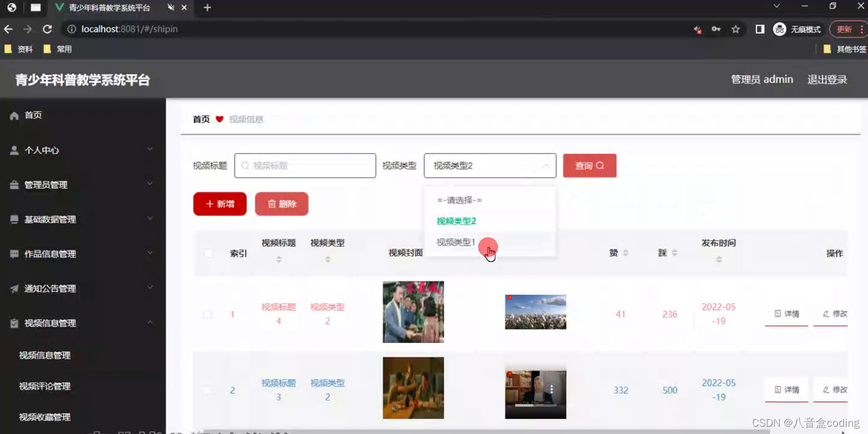Open the 常用 bookmarks folder
The image size is (868, 434).
[58, 49]
